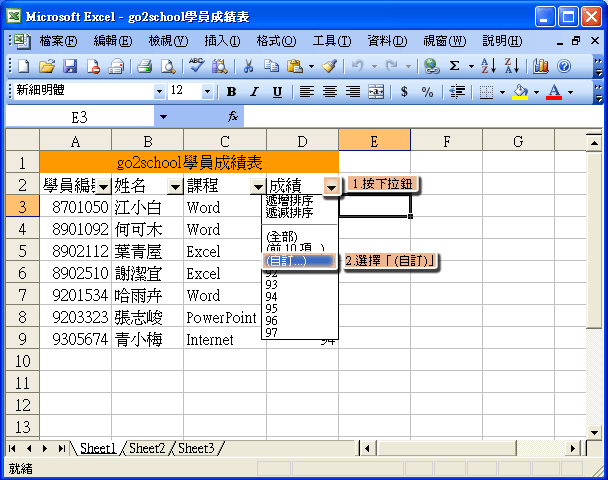The height and width of the screenshot is (480, 608).
Task: Click the Merge and Center icon
Action: click(376, 91)
